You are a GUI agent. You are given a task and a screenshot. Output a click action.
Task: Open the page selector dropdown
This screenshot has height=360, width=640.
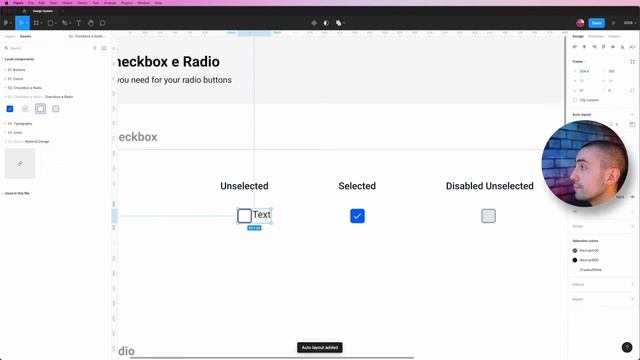click(x=86, y=36)
